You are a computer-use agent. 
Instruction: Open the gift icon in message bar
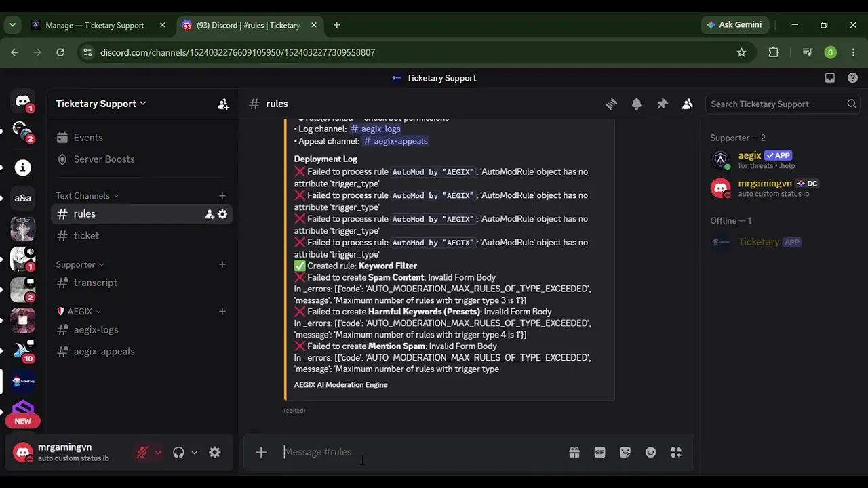[574, 452]
